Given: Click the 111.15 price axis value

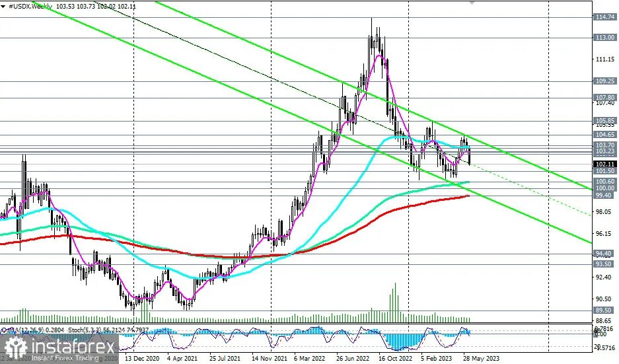Looking at the screenshot, I should coord(605,59).
